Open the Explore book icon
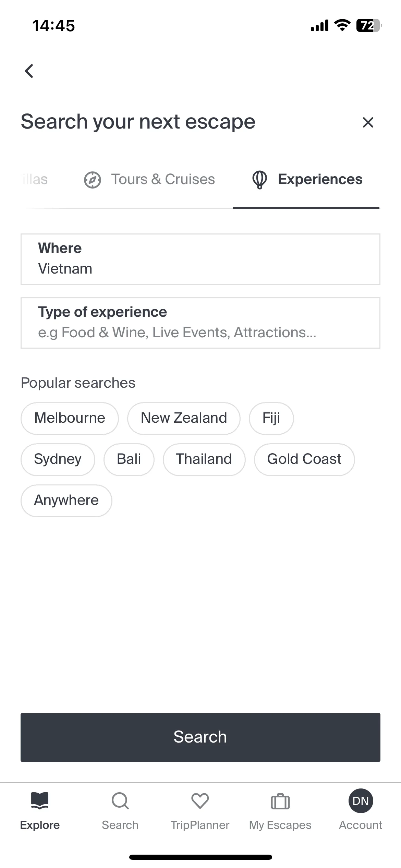 (40, 801)
